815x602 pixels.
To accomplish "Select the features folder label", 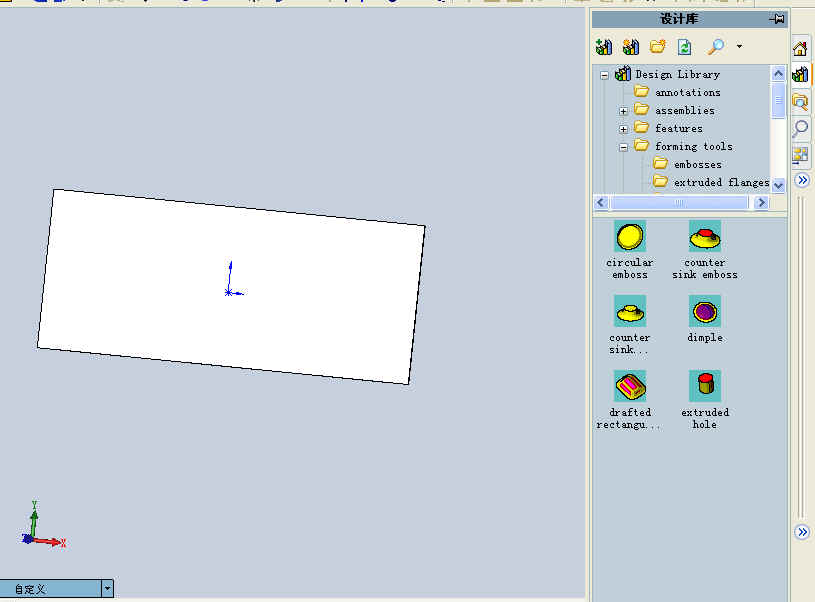I will [678, 128].
